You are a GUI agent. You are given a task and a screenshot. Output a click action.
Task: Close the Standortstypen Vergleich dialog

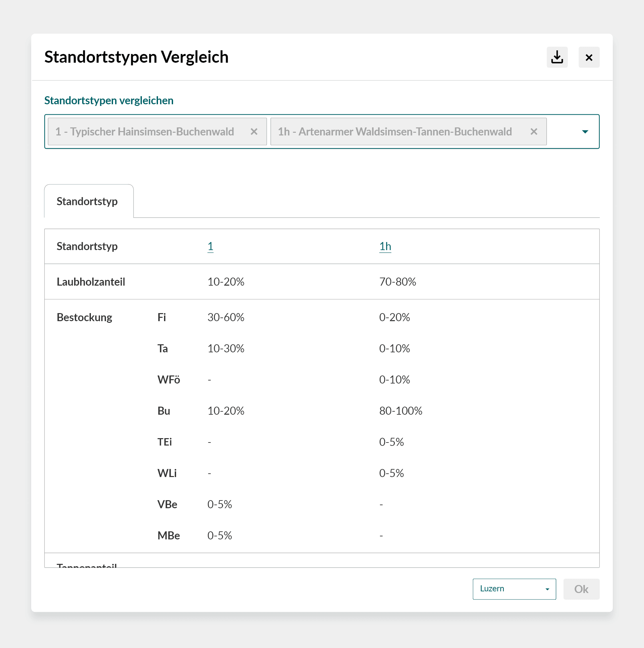(x=589, y=57)
